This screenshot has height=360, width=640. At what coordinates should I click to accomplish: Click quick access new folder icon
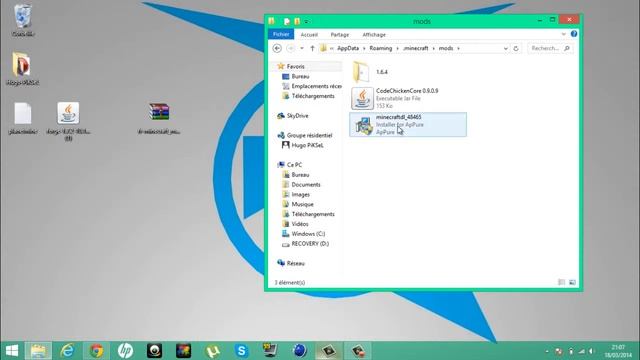click(x=297, y=21)
